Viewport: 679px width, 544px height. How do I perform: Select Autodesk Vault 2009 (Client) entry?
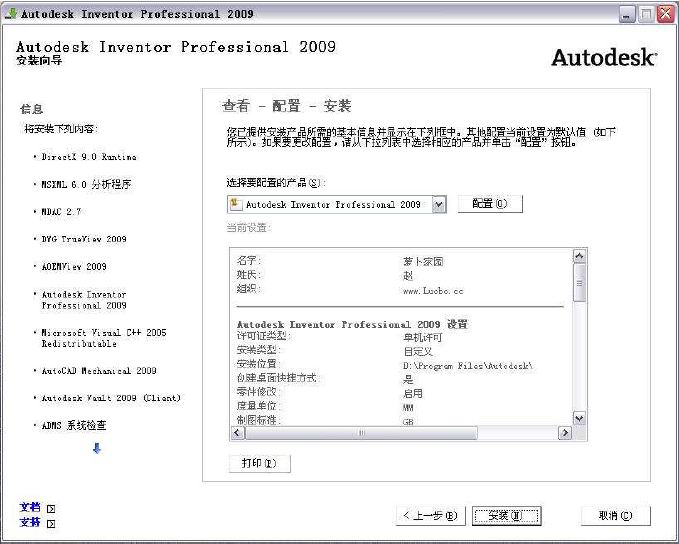click(x=111, y=398)
